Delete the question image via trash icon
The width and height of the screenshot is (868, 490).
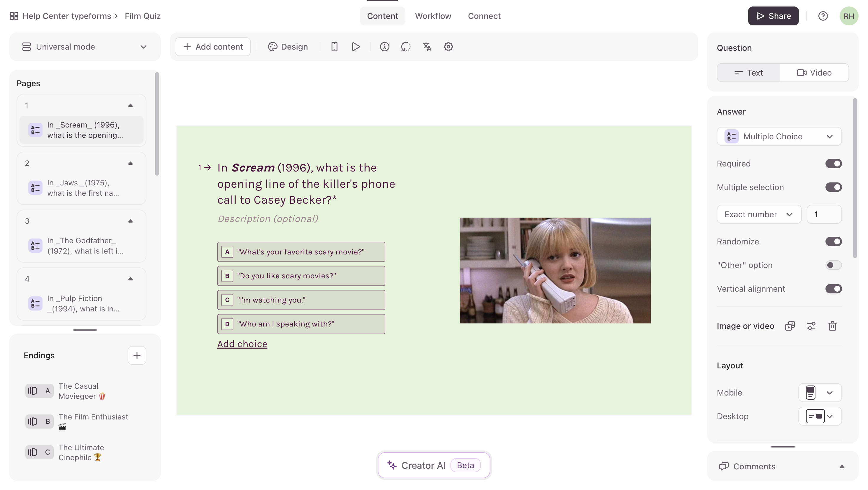tap(832, 326)
